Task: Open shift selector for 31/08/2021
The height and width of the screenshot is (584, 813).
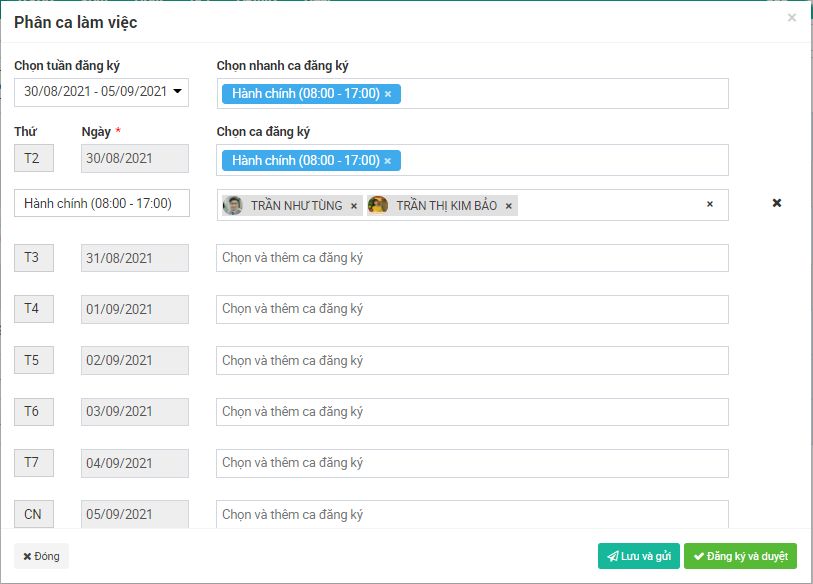Action: pos(472,258)
